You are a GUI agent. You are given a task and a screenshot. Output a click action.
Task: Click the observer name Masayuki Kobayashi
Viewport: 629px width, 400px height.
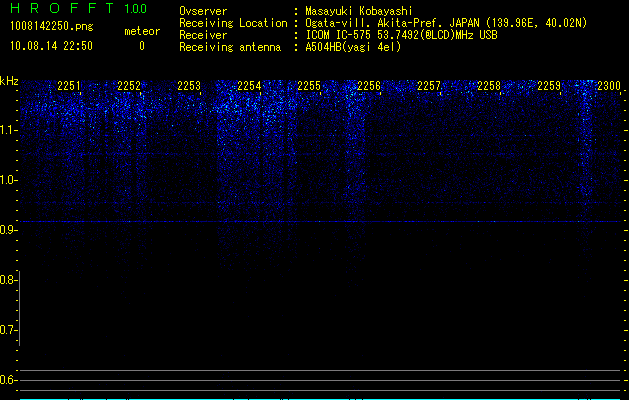point(359,11)
